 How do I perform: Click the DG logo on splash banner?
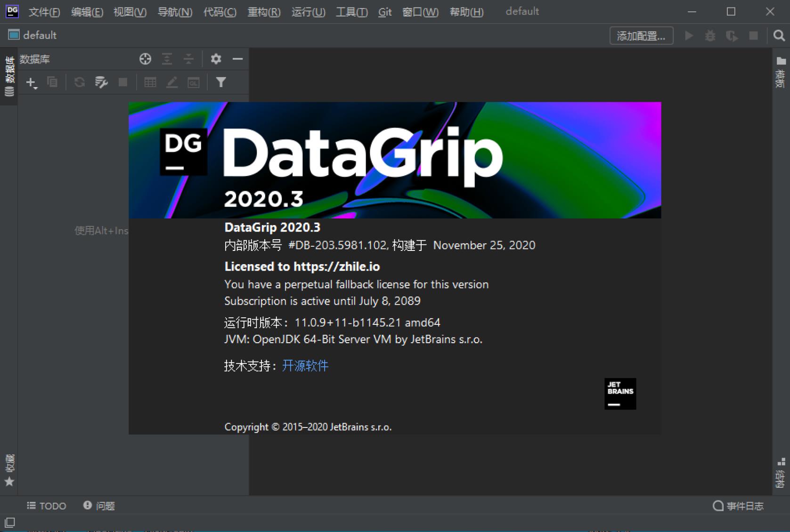coord(183,152)
